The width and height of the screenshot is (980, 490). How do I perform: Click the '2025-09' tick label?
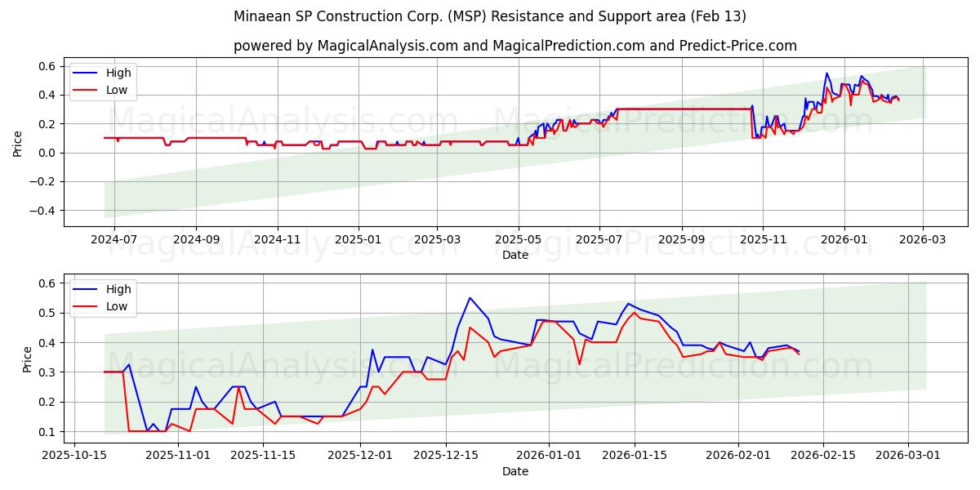pyautogui.click(x=683, y=239)
